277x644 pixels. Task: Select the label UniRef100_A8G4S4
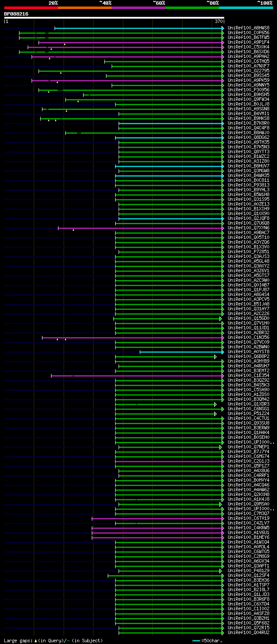(248, 295)
